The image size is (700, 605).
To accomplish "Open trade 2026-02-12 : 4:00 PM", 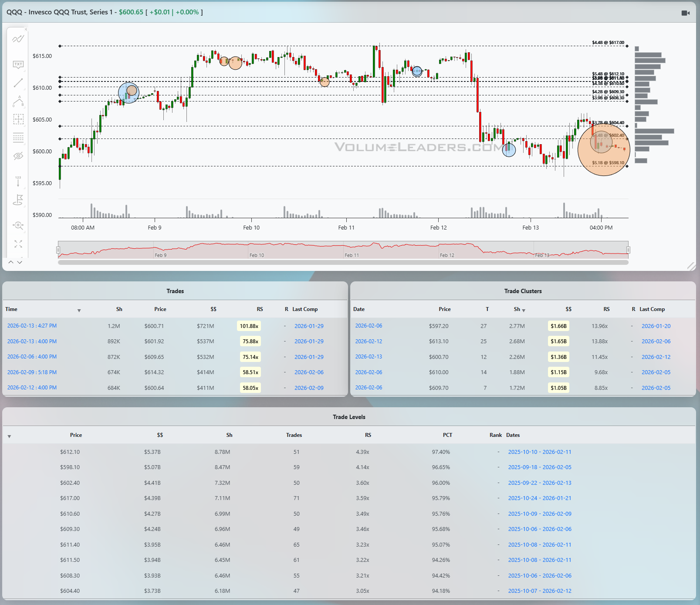I will click(32, 388).
